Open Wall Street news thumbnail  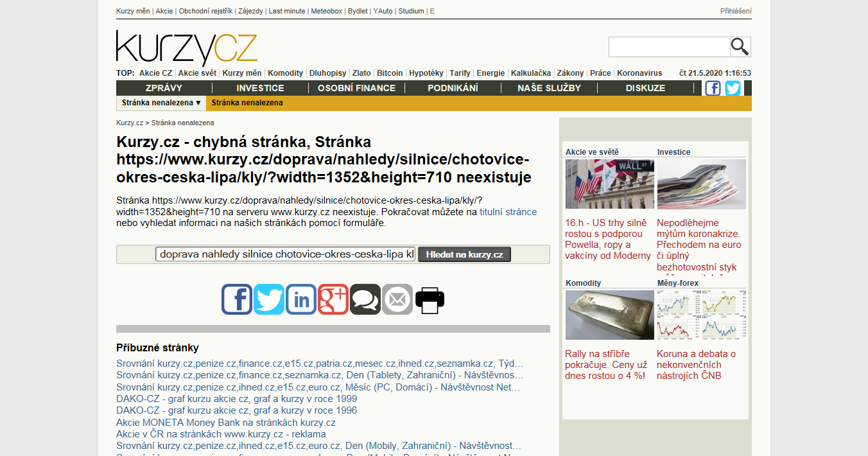[610, 184]
